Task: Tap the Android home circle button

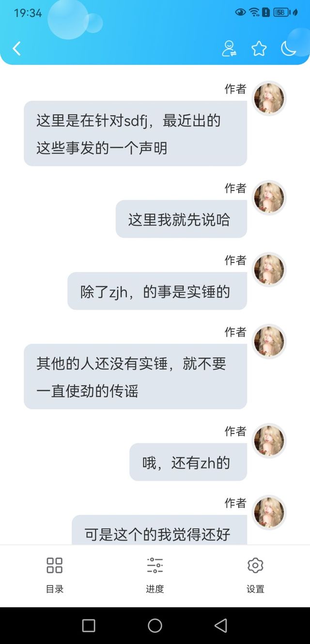Action: tap(155, 626)
